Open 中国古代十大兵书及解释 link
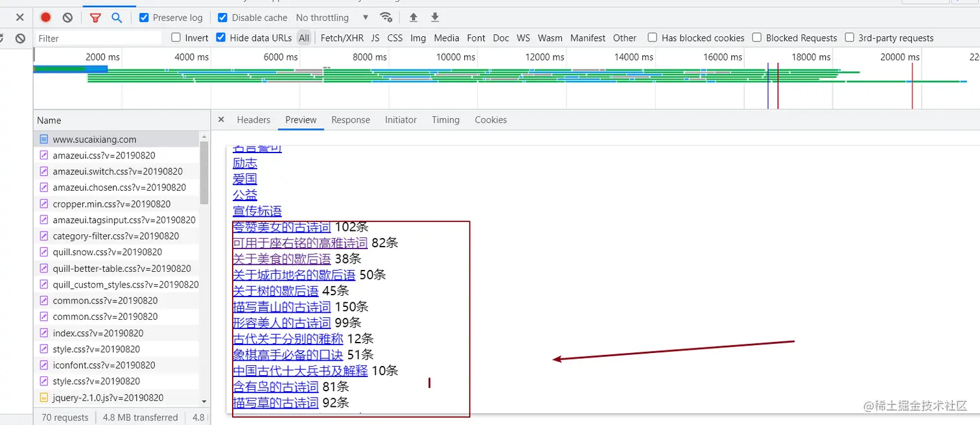The image size is (980, 425). click(300, 370)
